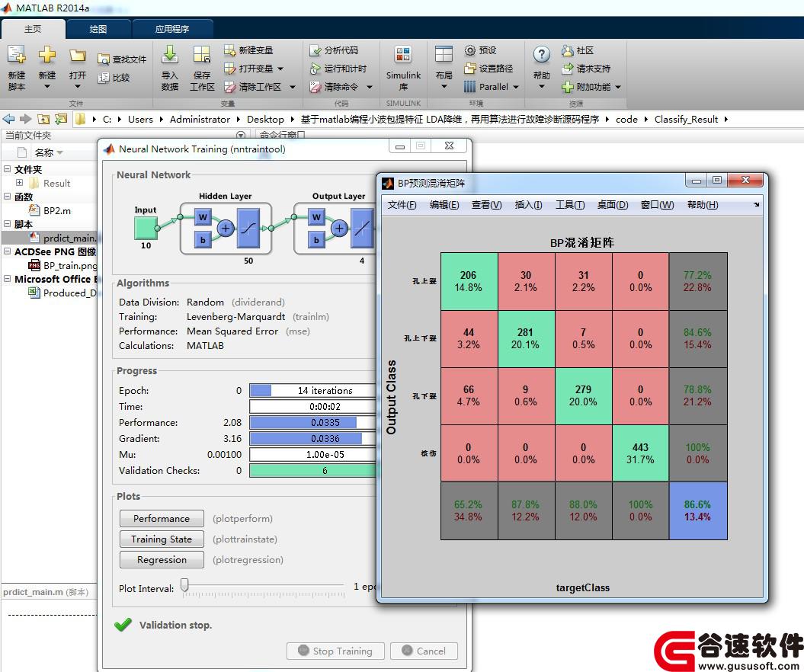
Task: Collapse the 函数 group in file browser
Action: click(x=7, y=197)
